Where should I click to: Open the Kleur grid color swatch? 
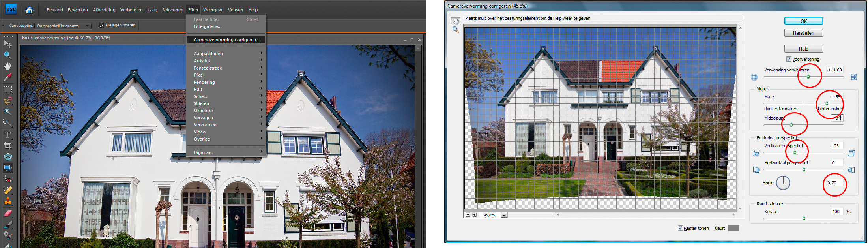tap(733, 228)
